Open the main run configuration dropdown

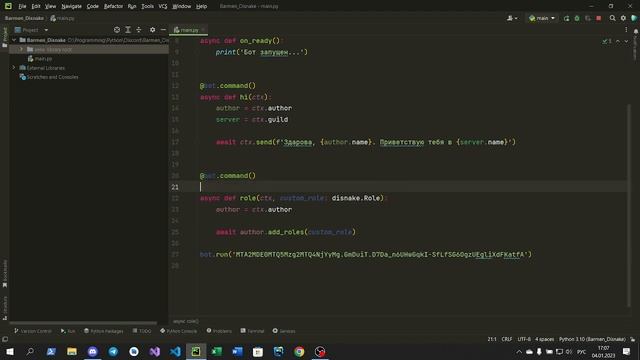[542, 18]
